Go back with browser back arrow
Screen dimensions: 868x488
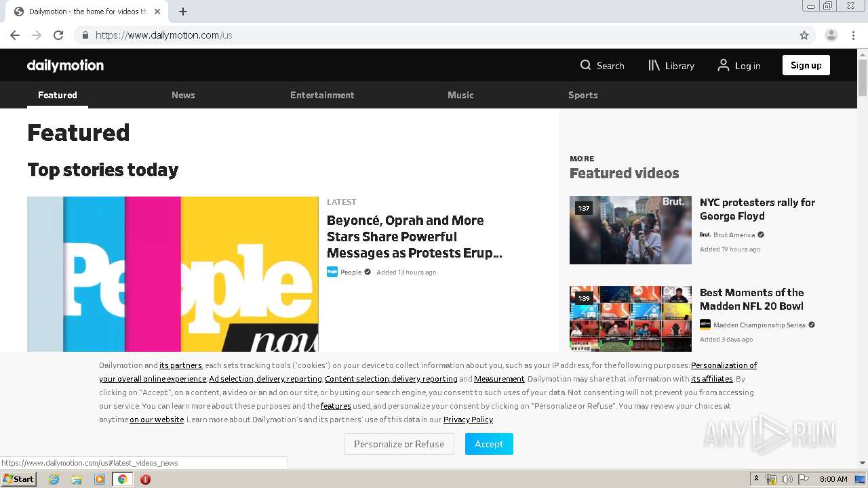coord(15,35)
